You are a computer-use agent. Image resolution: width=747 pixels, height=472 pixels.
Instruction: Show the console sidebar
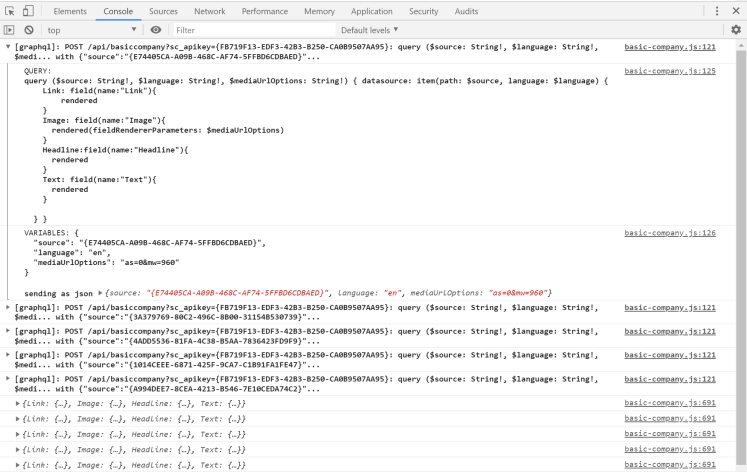coord(9,30)
